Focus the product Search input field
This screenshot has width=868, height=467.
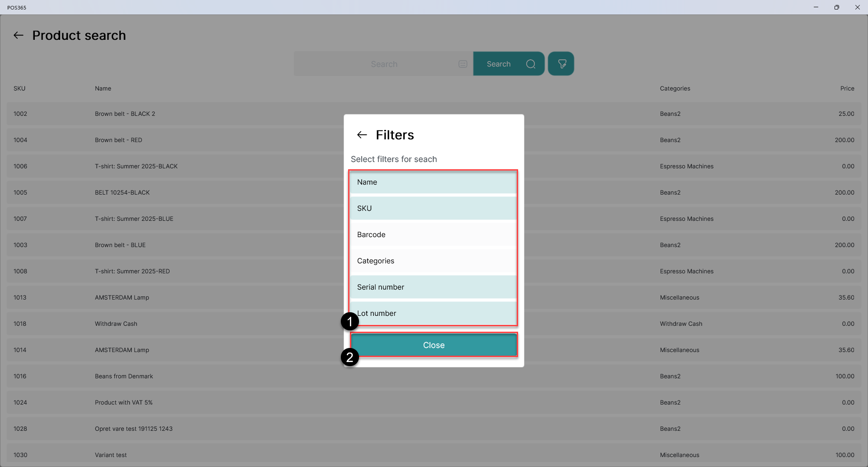tap(383, 64)
